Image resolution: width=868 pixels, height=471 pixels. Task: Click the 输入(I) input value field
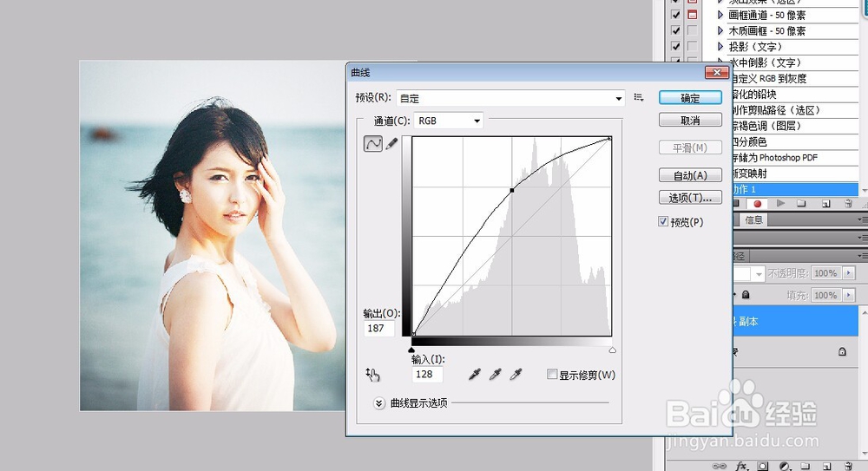[427, 374]
